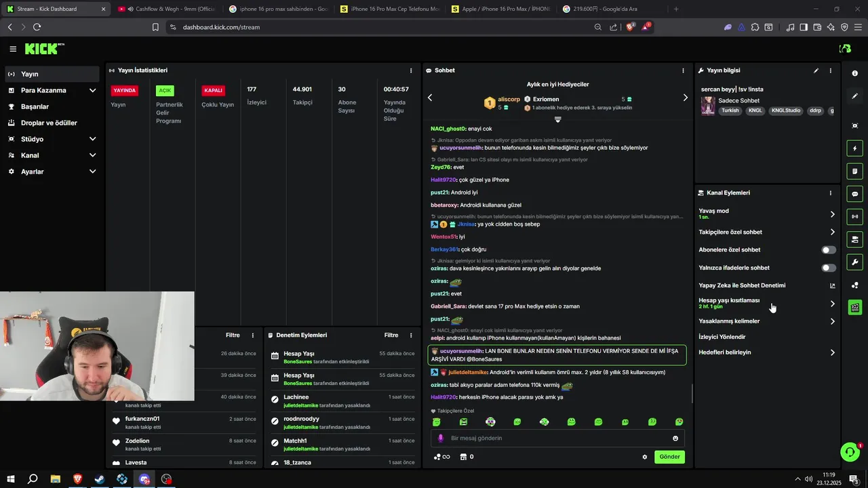The height and width of the screenshot is (488, 868).
Task: Click the clapperboard icon in right sidebar
Action: click(x=855, y=308)
